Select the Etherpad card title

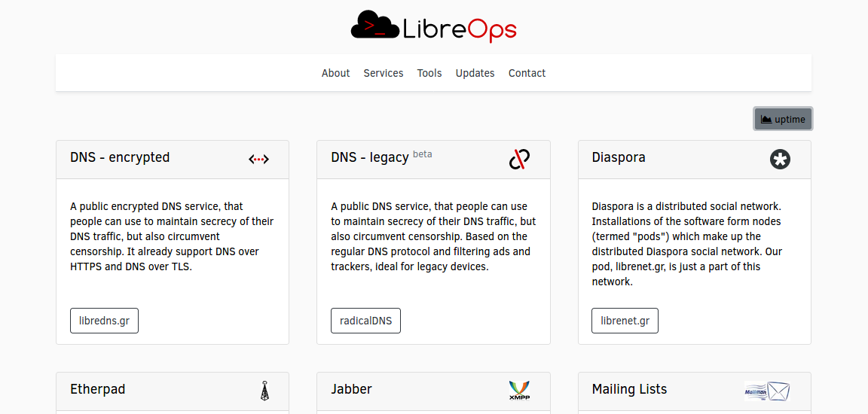[97, 389]
